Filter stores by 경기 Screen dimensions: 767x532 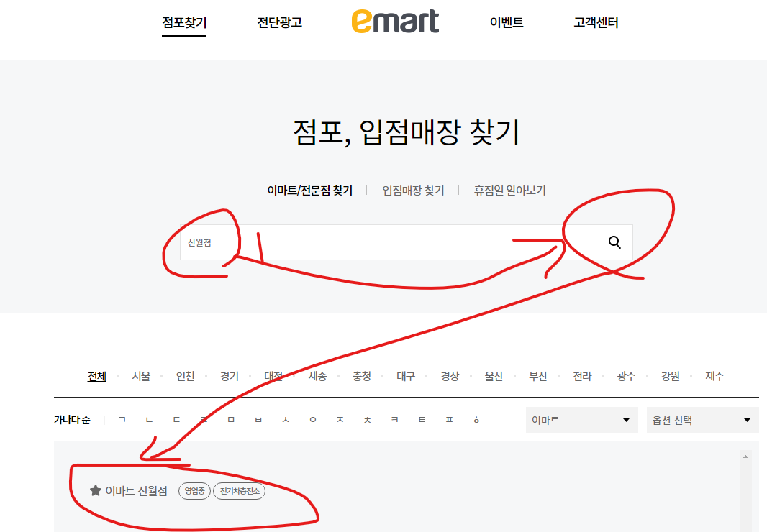tap(230, 376)
